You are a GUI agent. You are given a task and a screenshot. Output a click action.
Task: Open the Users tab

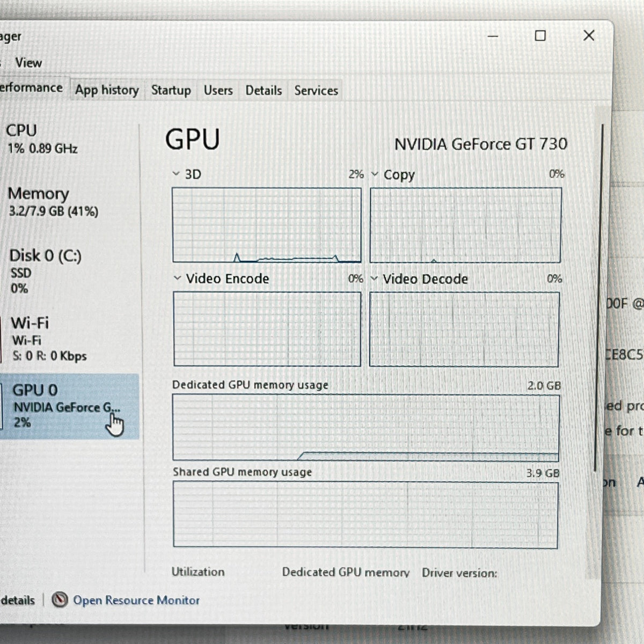218,90
